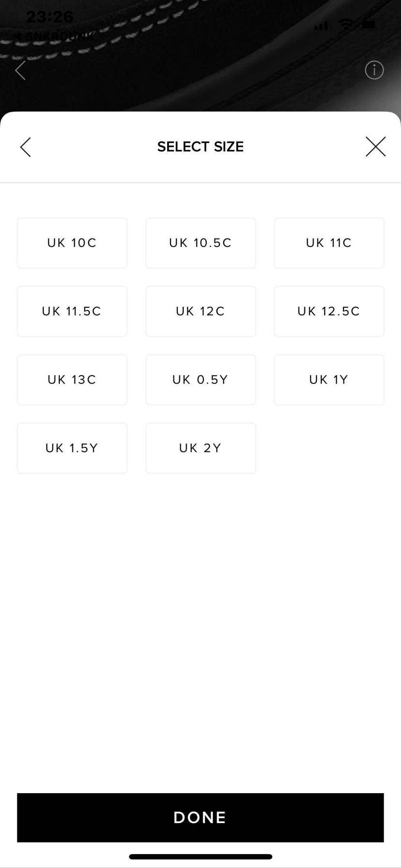401x868 pixels.
Task: Close the size selector with X
Action: pyautogui.click(x=375, y=146)
